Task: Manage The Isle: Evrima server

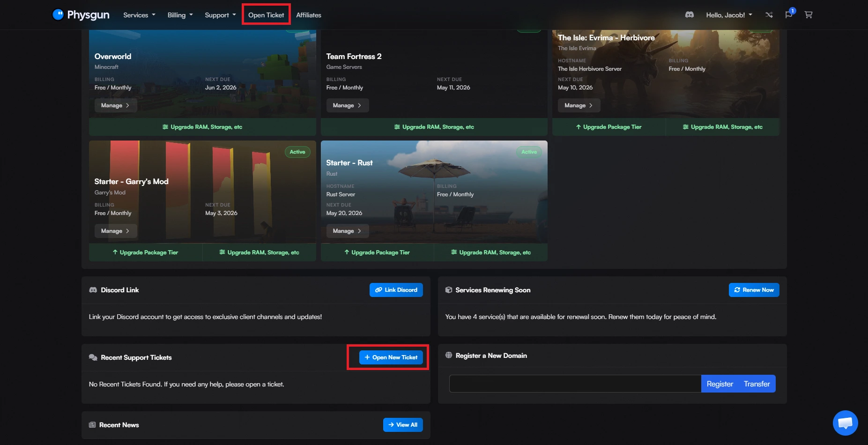Action: [x=579, y=105]
